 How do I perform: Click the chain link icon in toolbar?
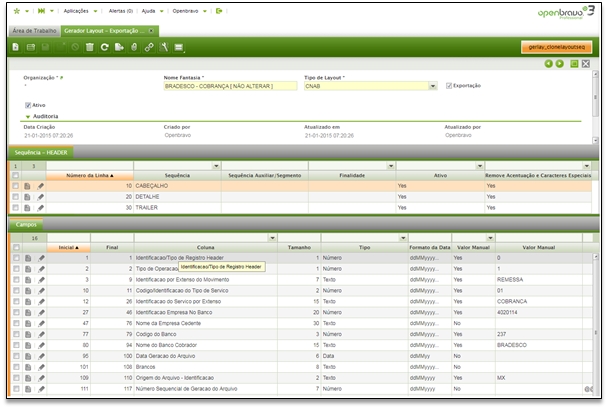pos(149,47)
